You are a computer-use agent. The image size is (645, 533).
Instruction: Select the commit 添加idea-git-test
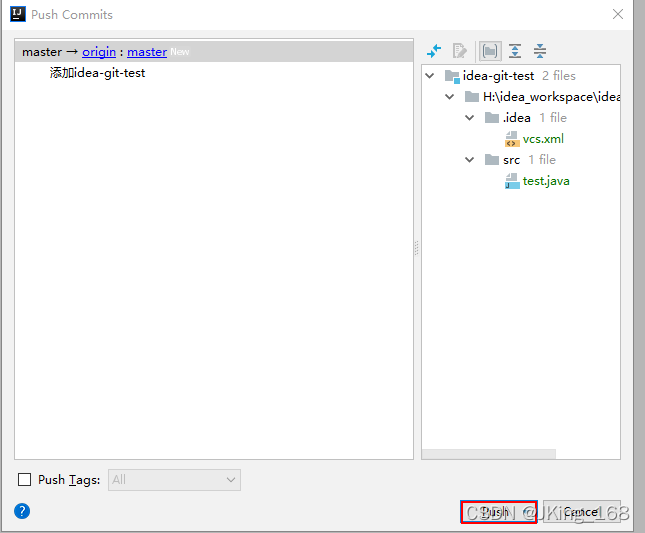[97, 73]
